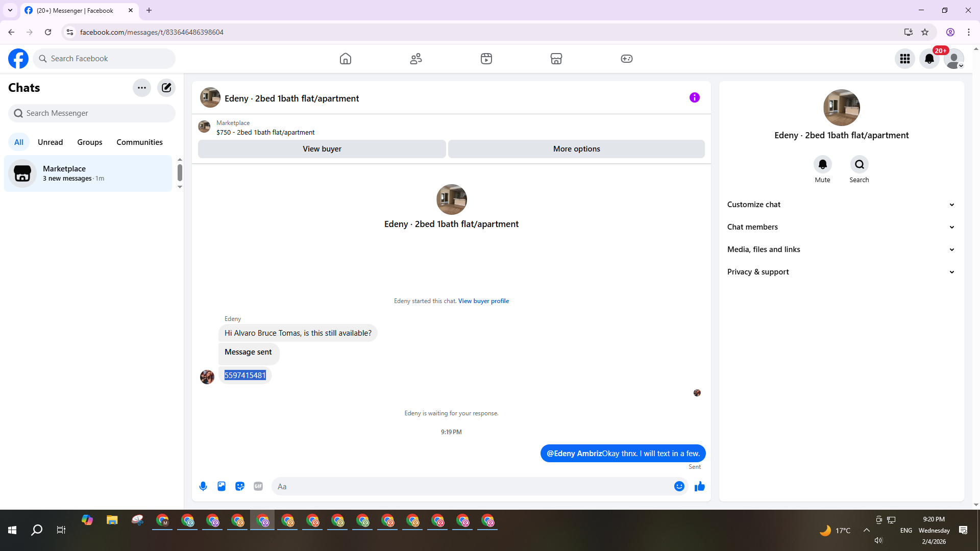Open the GIF picker icon
The width and height of the screenshot is (980, 551).
click(x=258, y=486)
